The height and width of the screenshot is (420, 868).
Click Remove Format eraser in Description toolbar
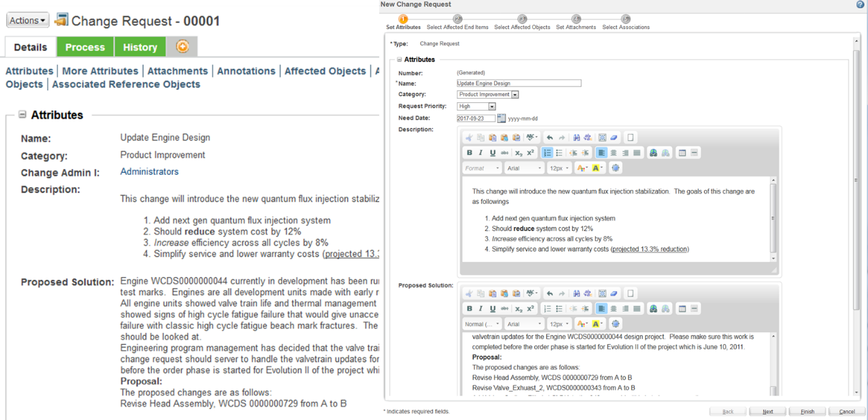point(614,137)
